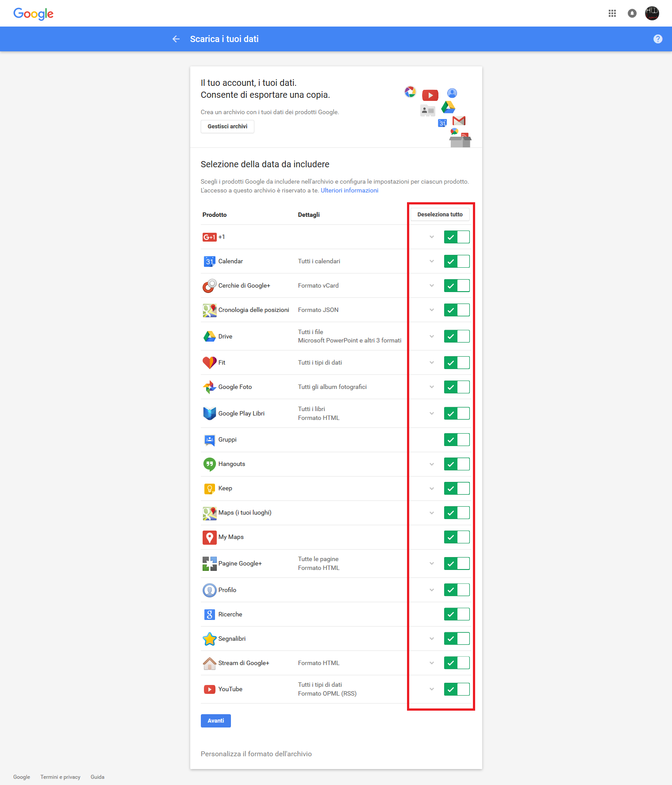
Task: Disable the Hangouts switch
Action: point(457,464)
